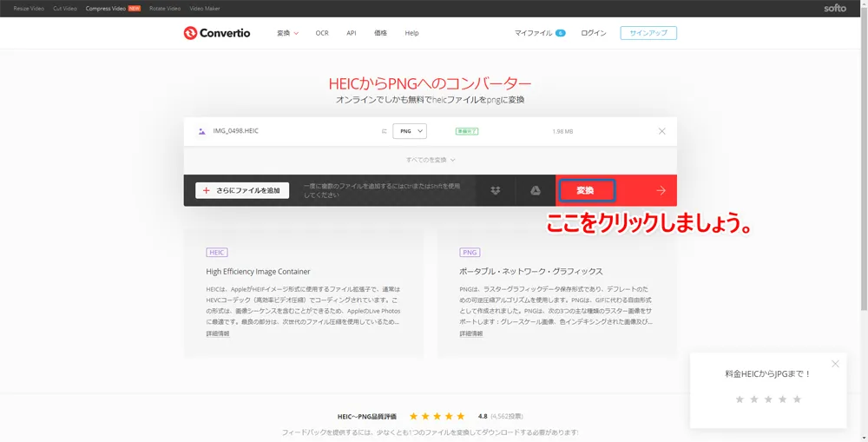Remove IMG_0498.HEIC with the X icon
Image resolution: width=868 pixels, height=442 pixels.
tap(661, 131)
